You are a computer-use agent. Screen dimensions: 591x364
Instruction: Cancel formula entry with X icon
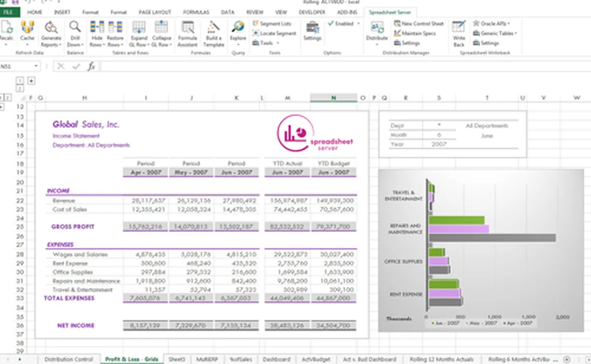pos(61,66)
